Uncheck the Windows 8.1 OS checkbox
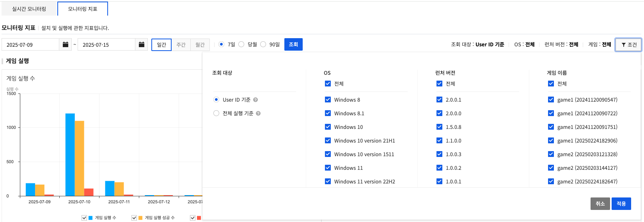Image resolution: width=644 pixels, height=222 pixels. (328, 113)
